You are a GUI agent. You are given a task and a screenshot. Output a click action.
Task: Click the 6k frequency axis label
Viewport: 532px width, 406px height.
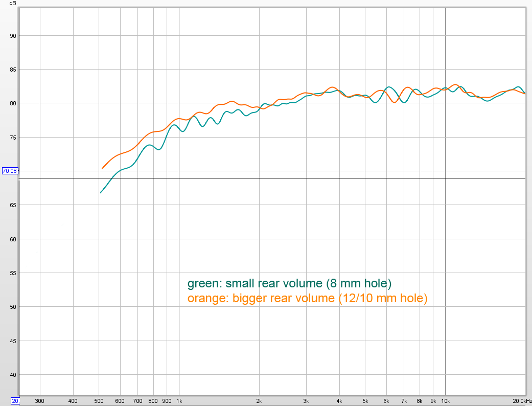[386, 401]
